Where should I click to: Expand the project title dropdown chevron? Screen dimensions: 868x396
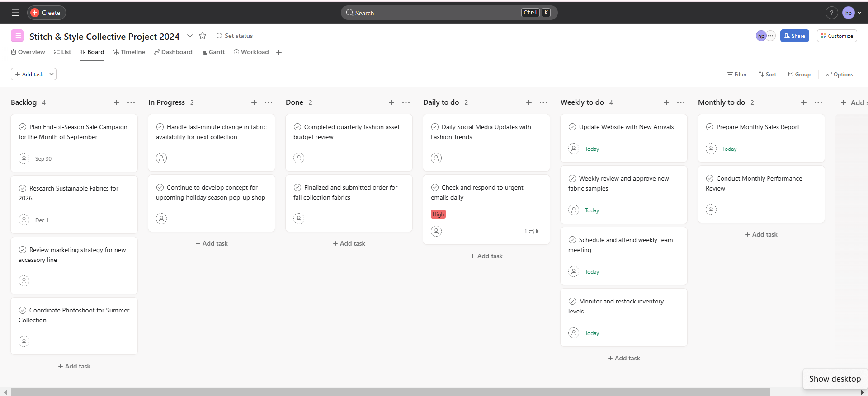[190, 36]
